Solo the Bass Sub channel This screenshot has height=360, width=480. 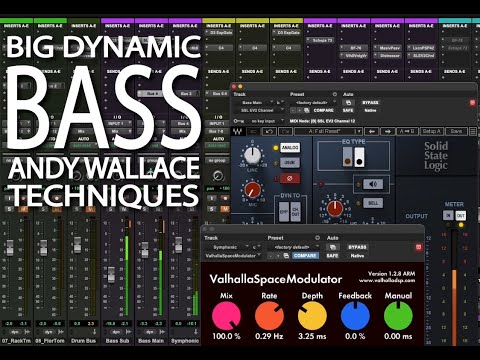(111, 209)
